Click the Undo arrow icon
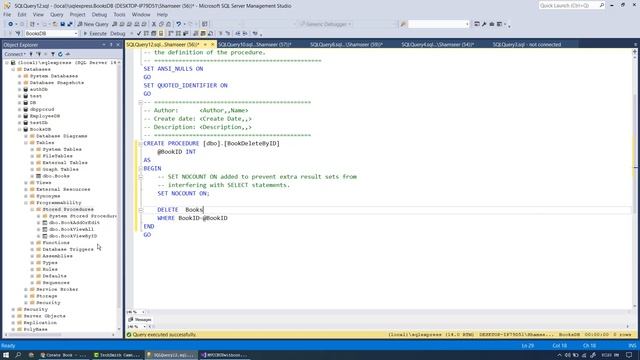The image size is (640, 360). (x=178, y=24)
